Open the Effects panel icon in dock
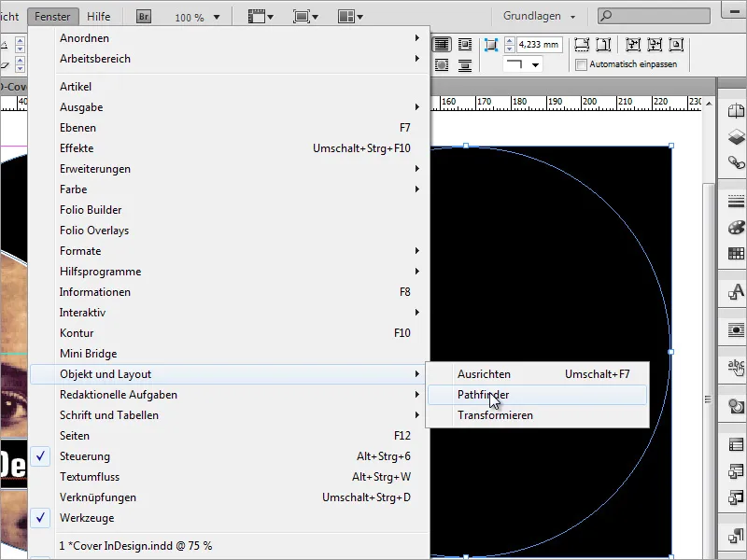747x560 pixels. coord(736,407)
